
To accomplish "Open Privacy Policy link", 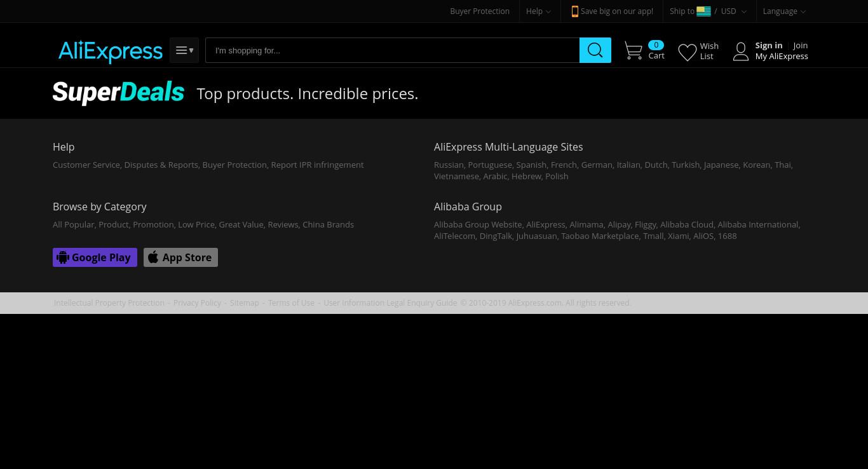I will tap(197, 303).
